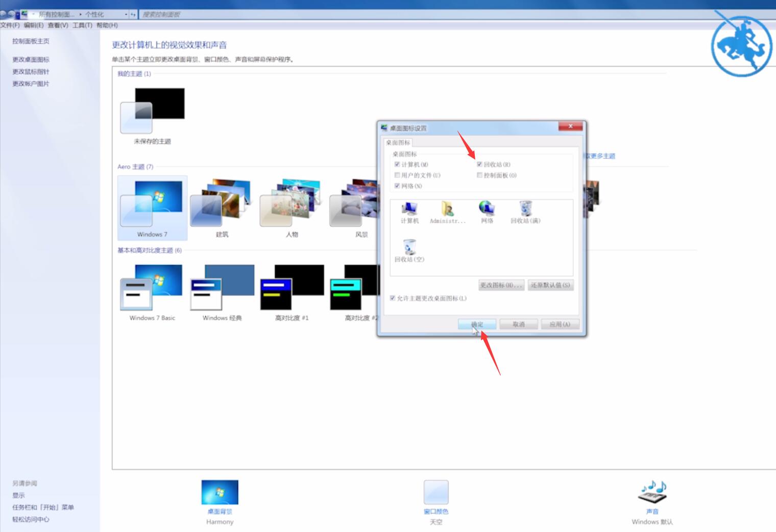Click the 更改图标(H)... button
This screenshot has width=776, height=532.
pos(501,285)
